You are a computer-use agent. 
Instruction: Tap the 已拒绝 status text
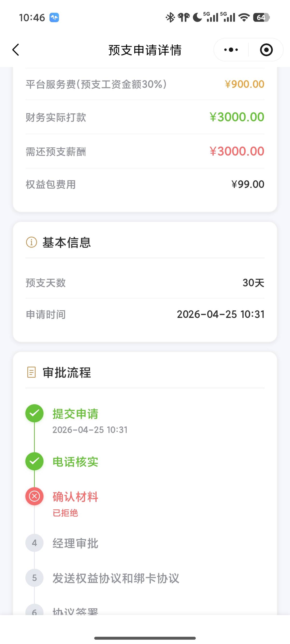tap(65, 513)
